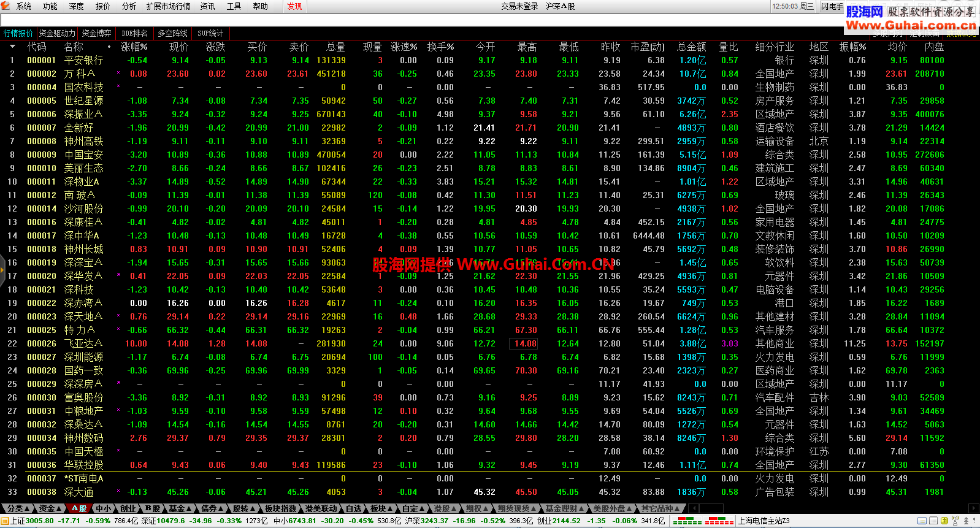Open the 深度 menu
Viewport: 980px width, 528px height.
(77, 6)
